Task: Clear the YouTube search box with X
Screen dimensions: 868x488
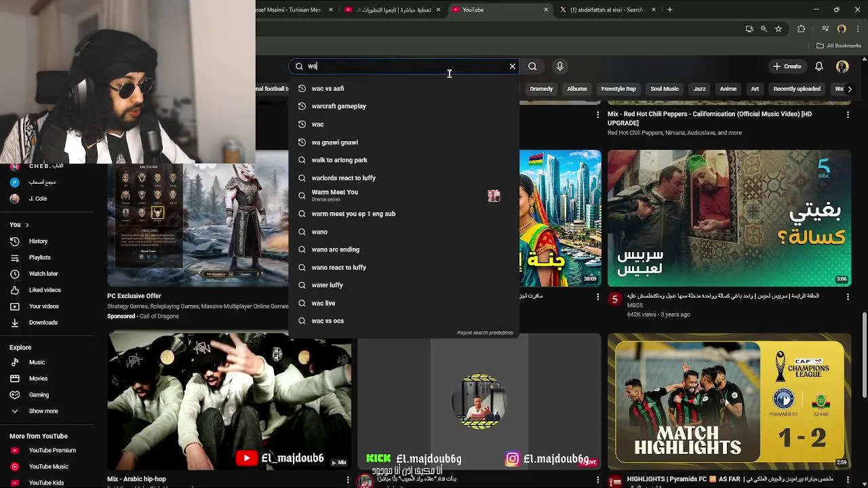Action: (x=513, y=66)
